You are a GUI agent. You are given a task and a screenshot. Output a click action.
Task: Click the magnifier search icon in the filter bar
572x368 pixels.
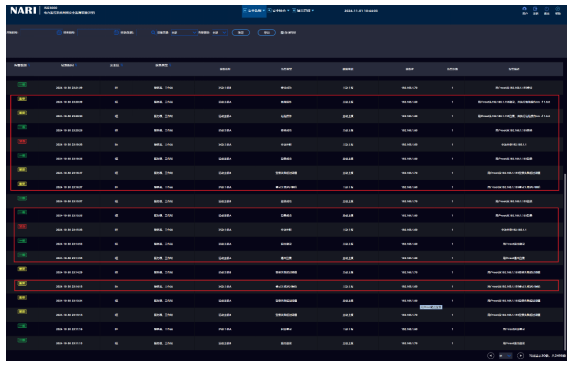pyautogui.click(x=153, y=32)
